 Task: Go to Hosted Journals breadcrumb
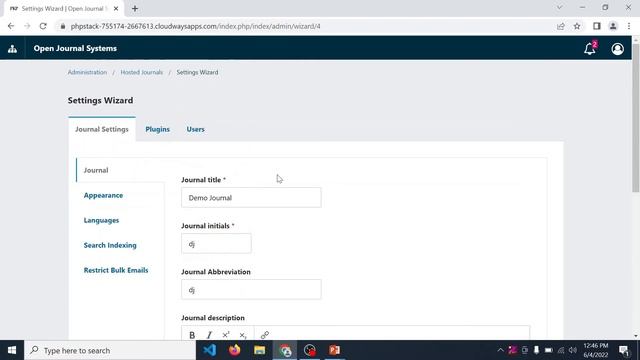(x=142, y=72)
